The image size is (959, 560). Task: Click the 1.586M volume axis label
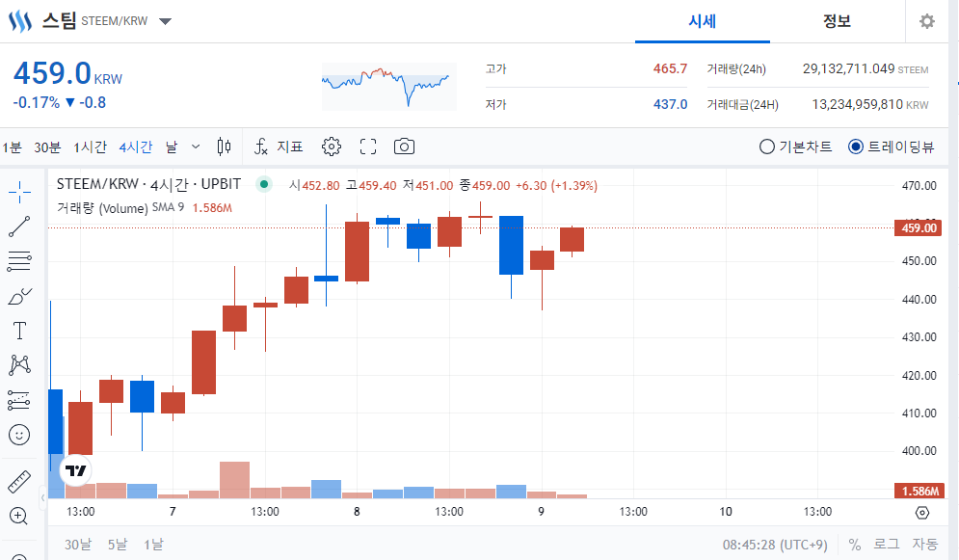(x=919, y=491)
